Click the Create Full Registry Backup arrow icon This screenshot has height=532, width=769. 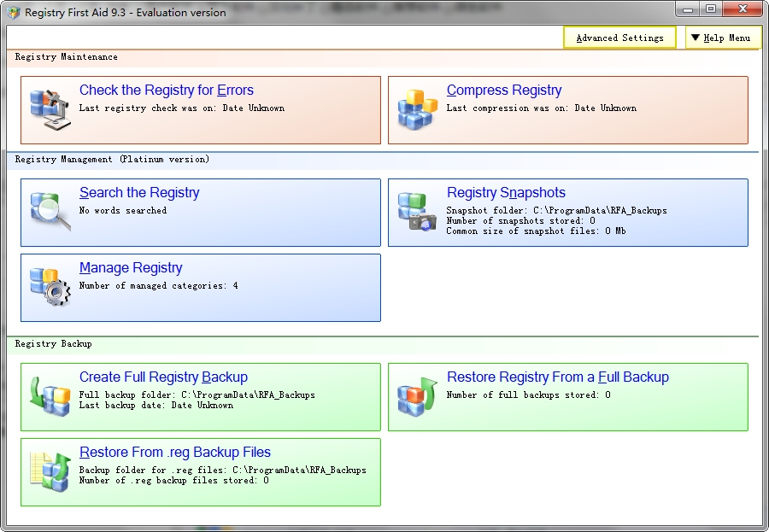click(47, 396)
